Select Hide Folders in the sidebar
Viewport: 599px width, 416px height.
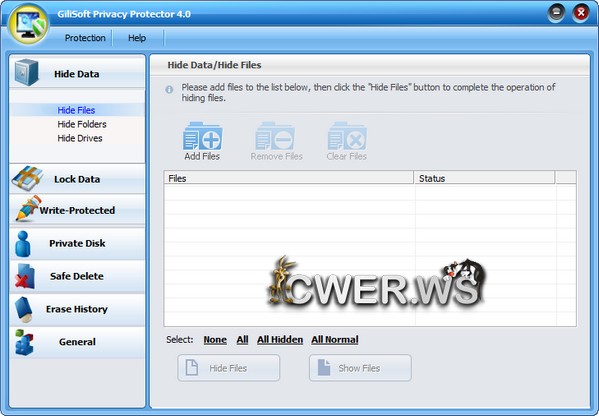(82, 124)
